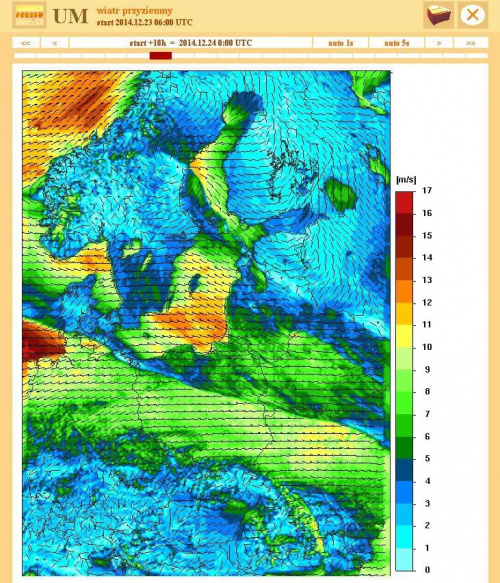Click the wiatr przyziemny title text
The width and height of the screenshot is (500, 583).
[135, 10]
